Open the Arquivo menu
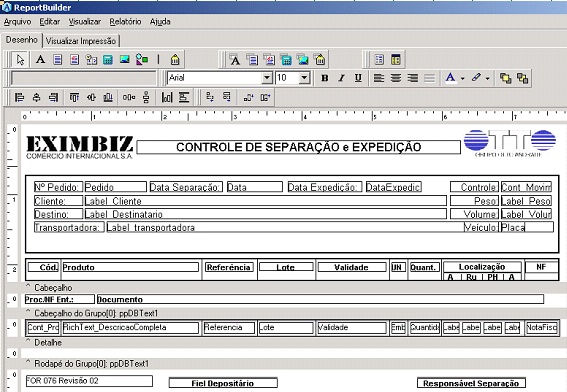 tap(17, 22)
